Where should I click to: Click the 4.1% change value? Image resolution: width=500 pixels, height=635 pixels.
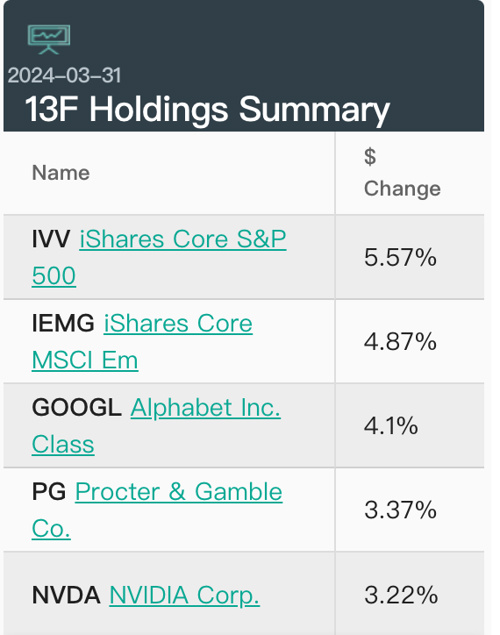(391, 426)
